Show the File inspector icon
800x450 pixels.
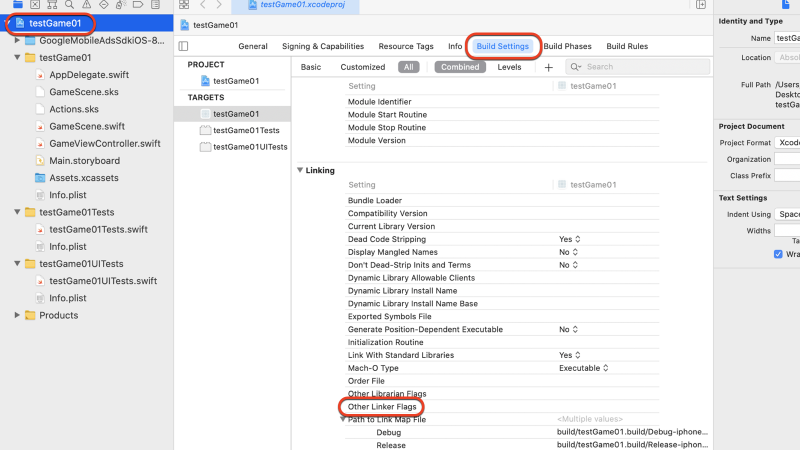pyautogui.click(x=786, y=4)
